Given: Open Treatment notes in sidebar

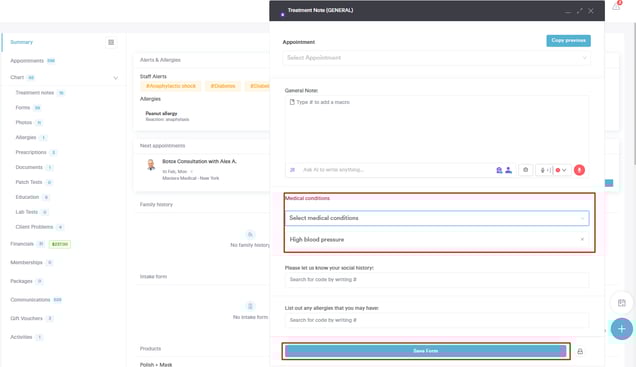Looking at the screenshot, I should coord(35,93).
